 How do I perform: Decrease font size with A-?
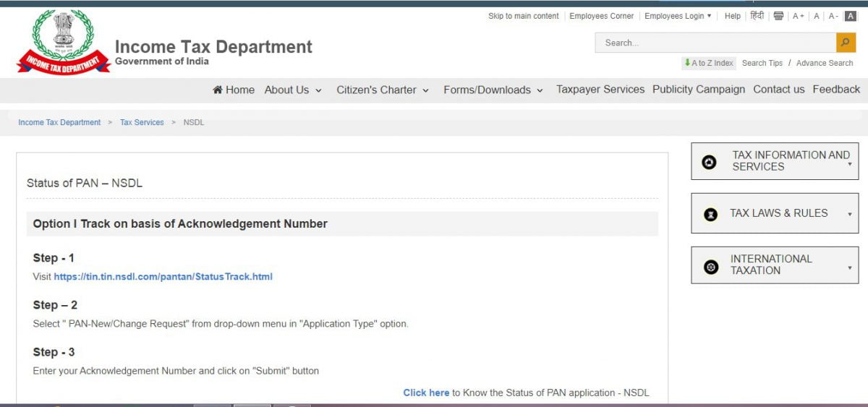[x=833, y=16]
